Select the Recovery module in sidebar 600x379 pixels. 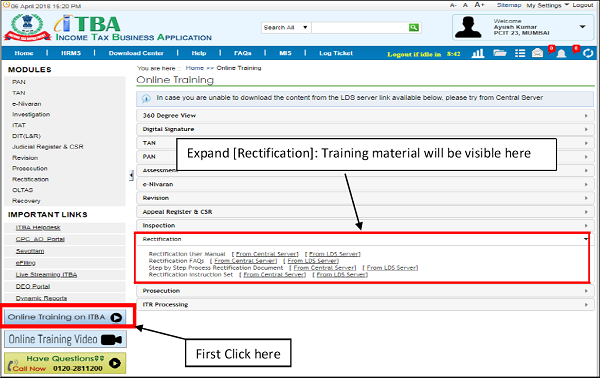click(26, 201)
